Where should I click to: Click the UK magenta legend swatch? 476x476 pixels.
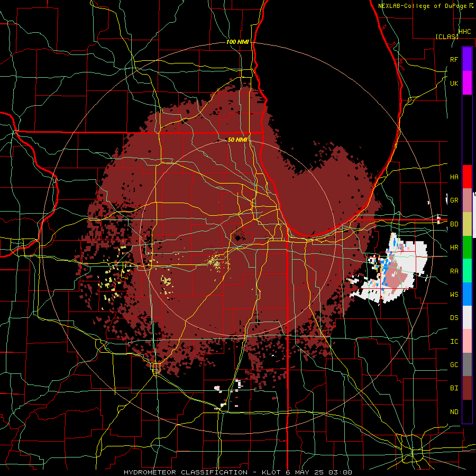467,83
